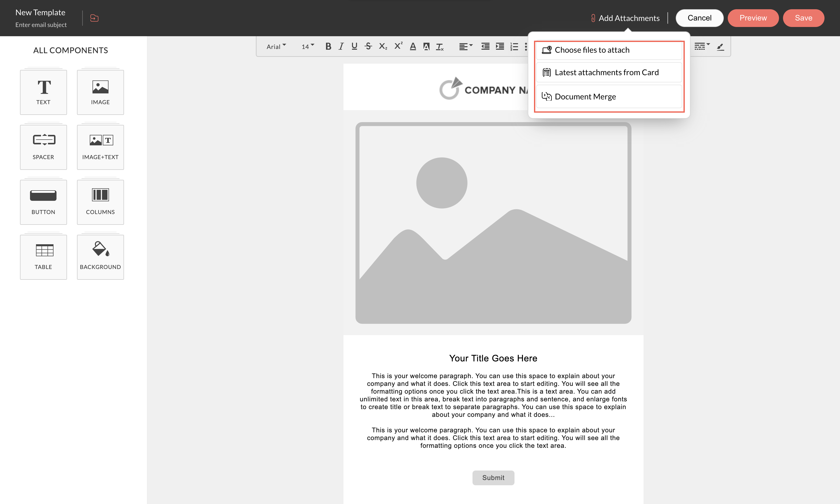The width and height of the screenshot is (840, 504).
Task: Expand the text alignment dropdown
Action: [466, 46]
